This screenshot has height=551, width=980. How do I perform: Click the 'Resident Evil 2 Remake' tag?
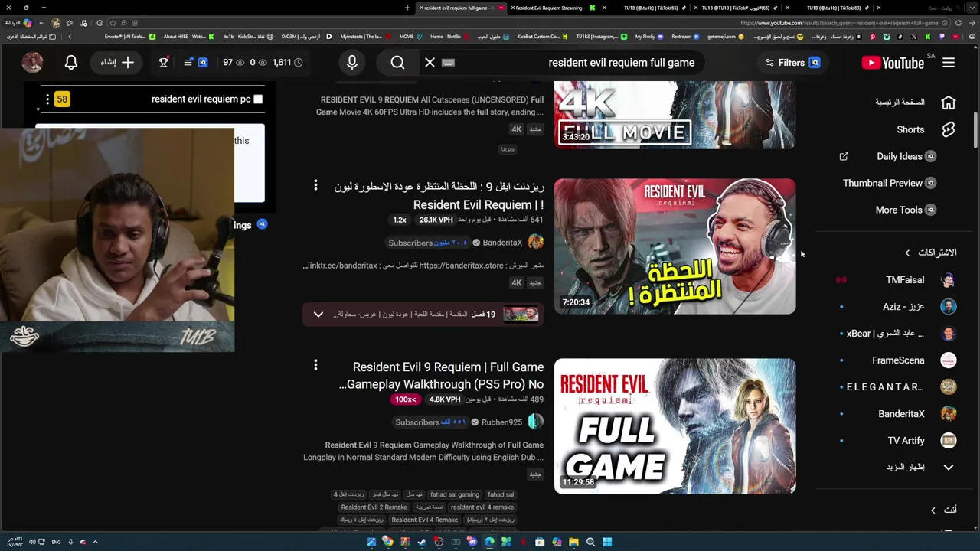coord(374,507)
